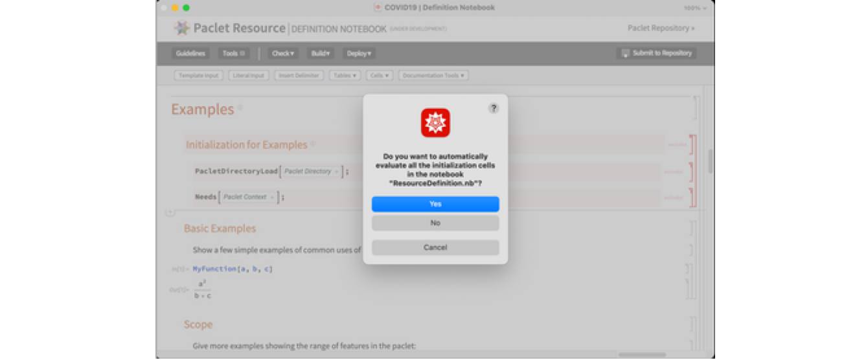Click the vertical scrollbar thumb
868x360 pixels.
[x=710, y=161]
